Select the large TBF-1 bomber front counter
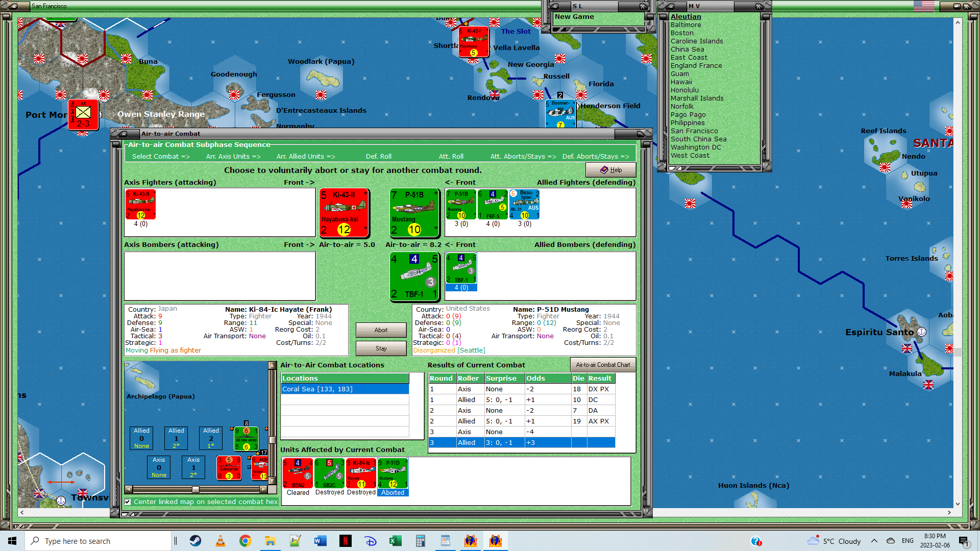980x551 pixels. (414, 276)
